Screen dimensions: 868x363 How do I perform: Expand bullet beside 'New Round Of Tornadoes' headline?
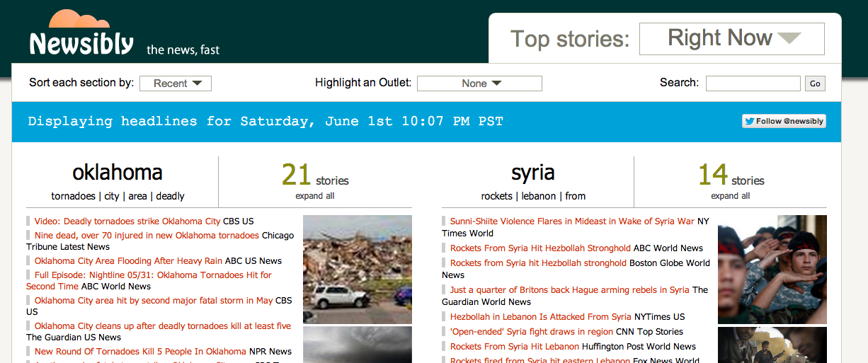click(28, 352)
